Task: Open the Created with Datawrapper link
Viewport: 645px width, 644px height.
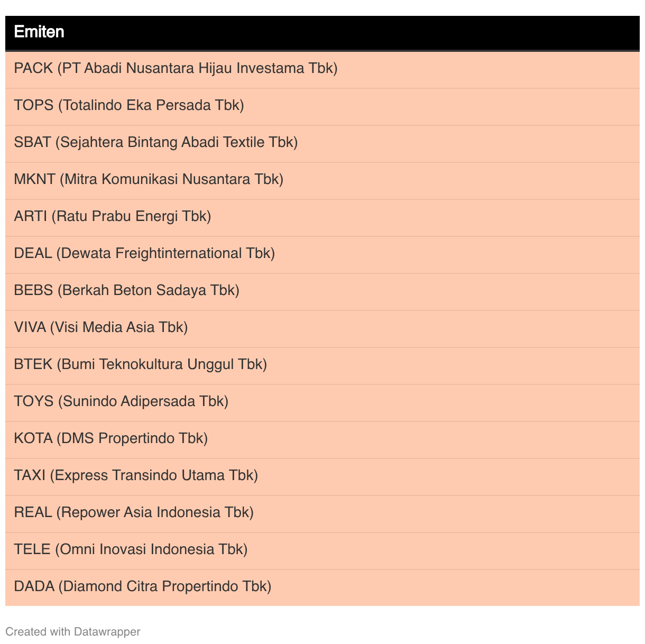Action: tap(73, 631)
